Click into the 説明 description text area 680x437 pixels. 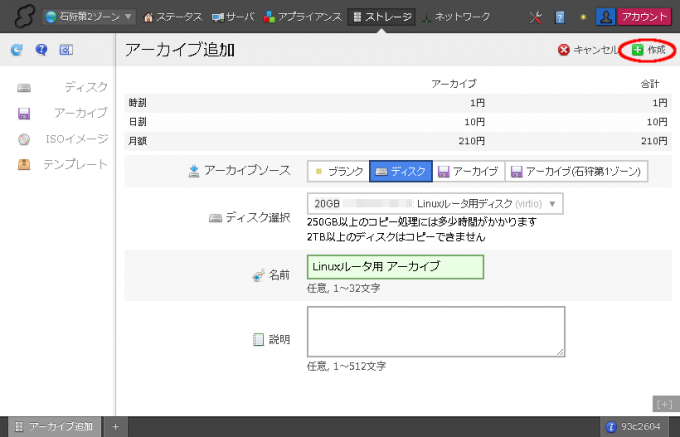pyautogui.click(x=435, y=331)
